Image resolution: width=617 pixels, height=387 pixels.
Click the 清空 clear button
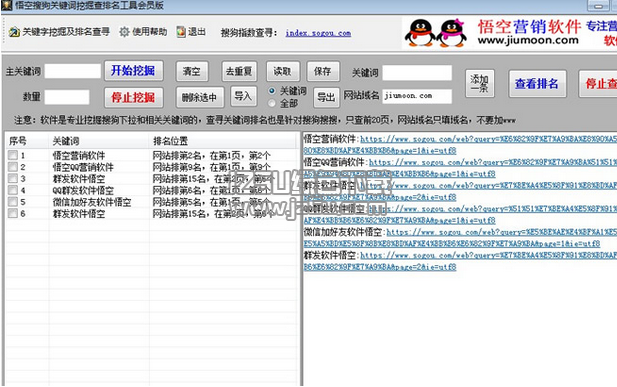pos(192,71)
